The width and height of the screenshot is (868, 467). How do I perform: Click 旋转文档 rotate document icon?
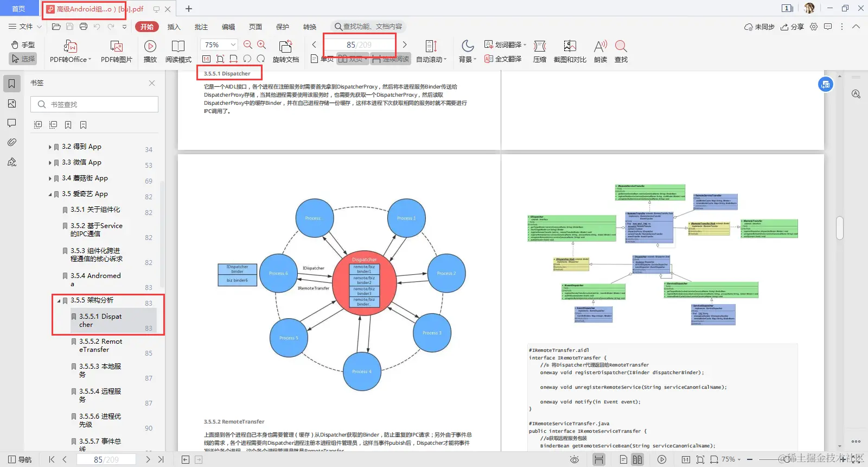click(285, 52)
